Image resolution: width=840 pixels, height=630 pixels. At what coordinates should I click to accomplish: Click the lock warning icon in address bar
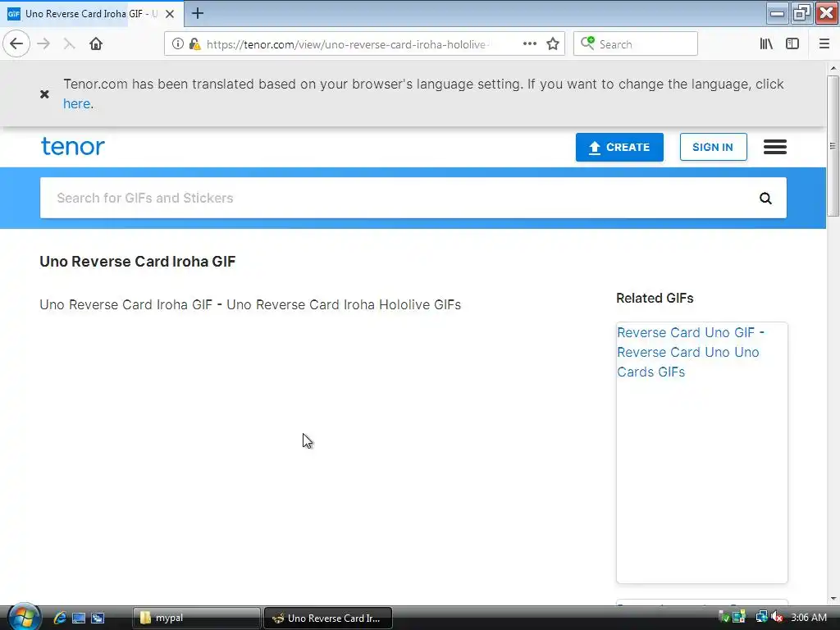(x=195, y=44)
